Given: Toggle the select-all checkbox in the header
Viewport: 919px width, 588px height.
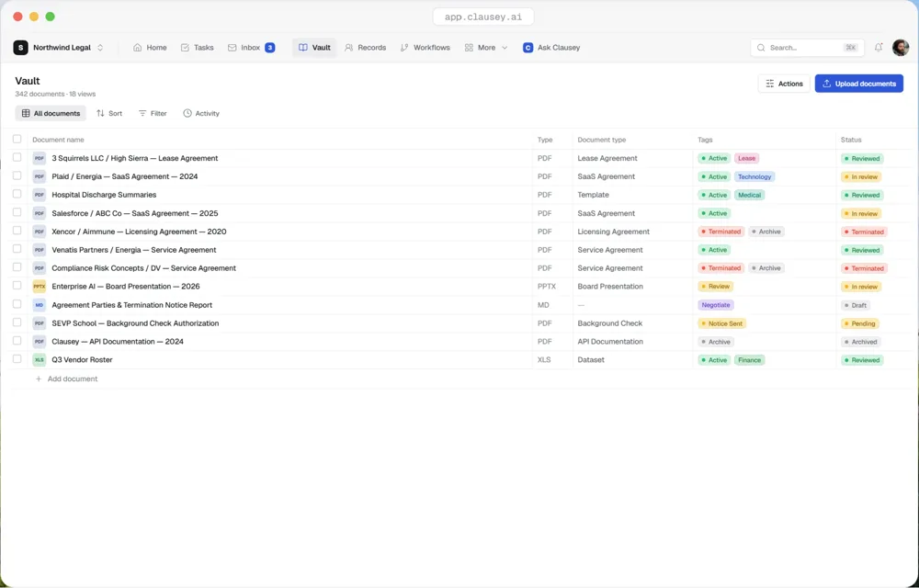Looking at the screenshot, I should pos(17,139).
